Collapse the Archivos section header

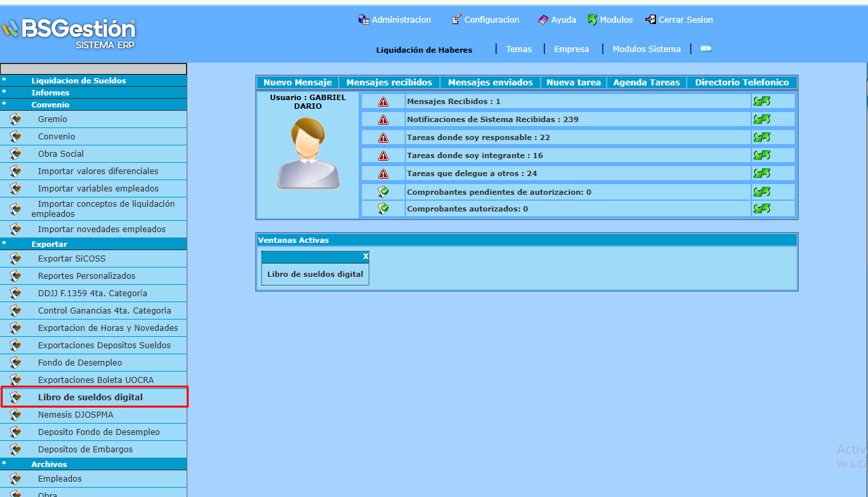(x=93, y=464)
